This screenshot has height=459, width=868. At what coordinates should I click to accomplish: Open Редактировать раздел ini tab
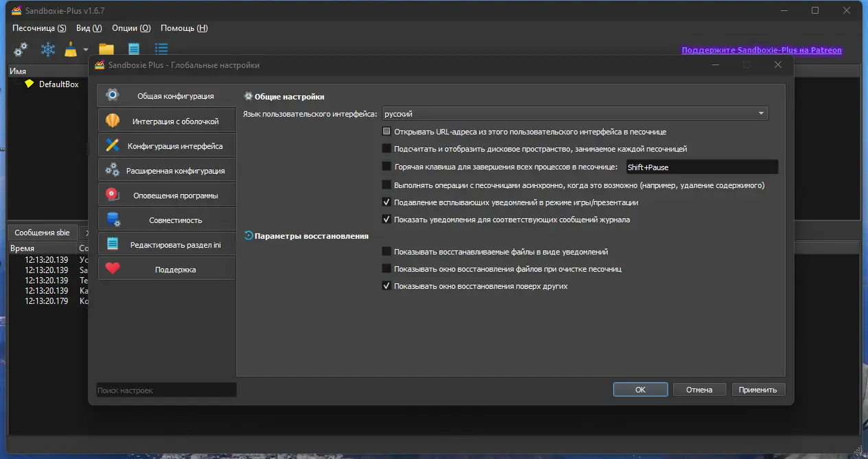click(167, 244)
